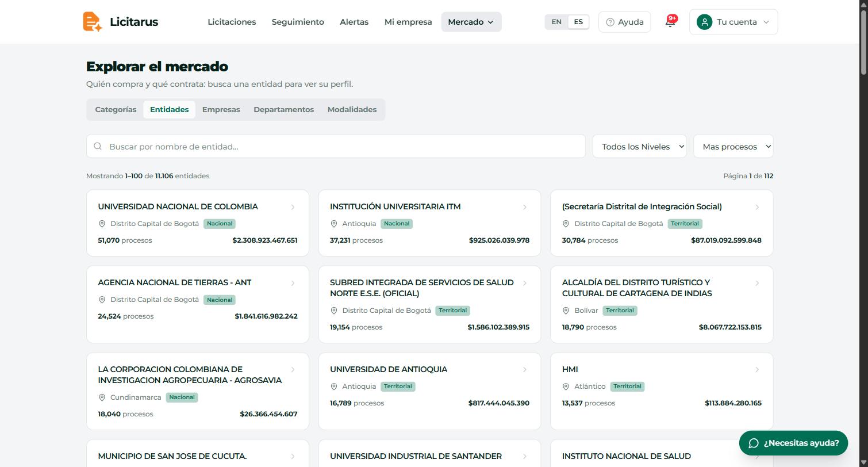This screenshot has height=467, width=868.
Task: Open UNIVERSIDAD NACIONAL DE COLOMBIA entity profile
Action: (x=198, y=223)
